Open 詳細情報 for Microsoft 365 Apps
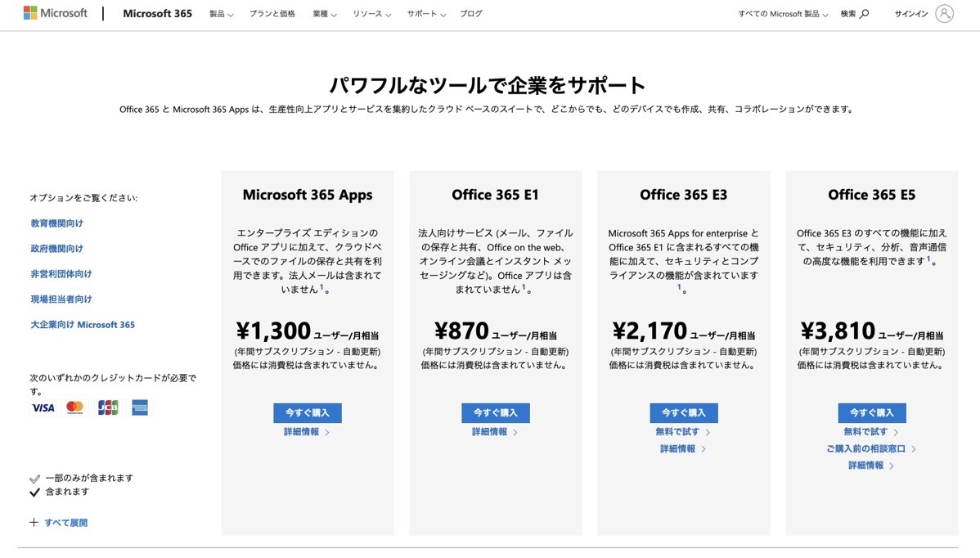This screenshot has height=558, width=980. coord(306,432)
